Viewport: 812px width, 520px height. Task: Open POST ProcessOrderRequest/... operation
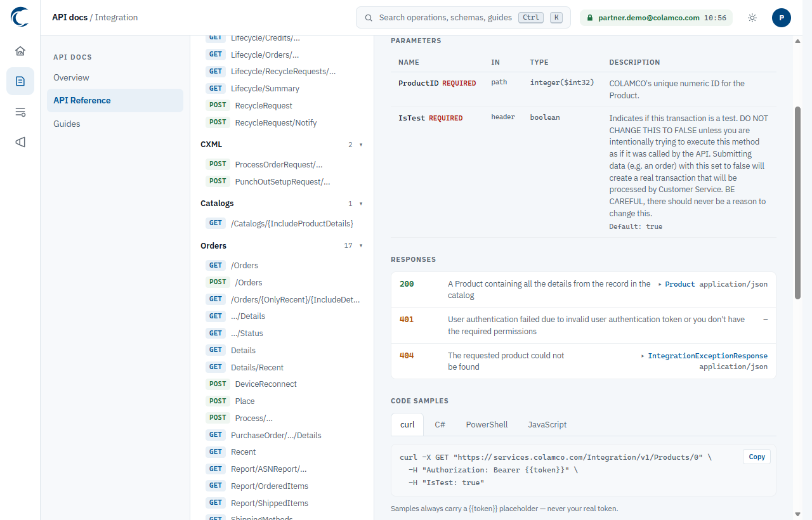coord(282,164)
